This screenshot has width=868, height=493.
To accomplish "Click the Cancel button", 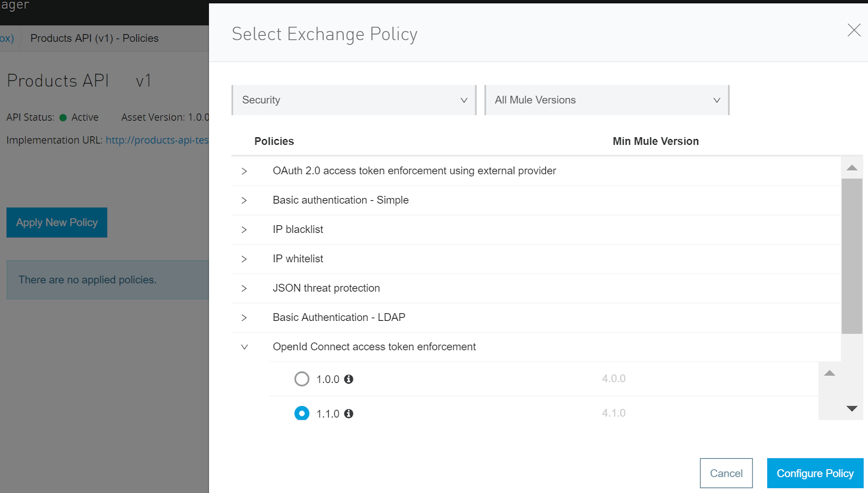I will click(726, 473).
